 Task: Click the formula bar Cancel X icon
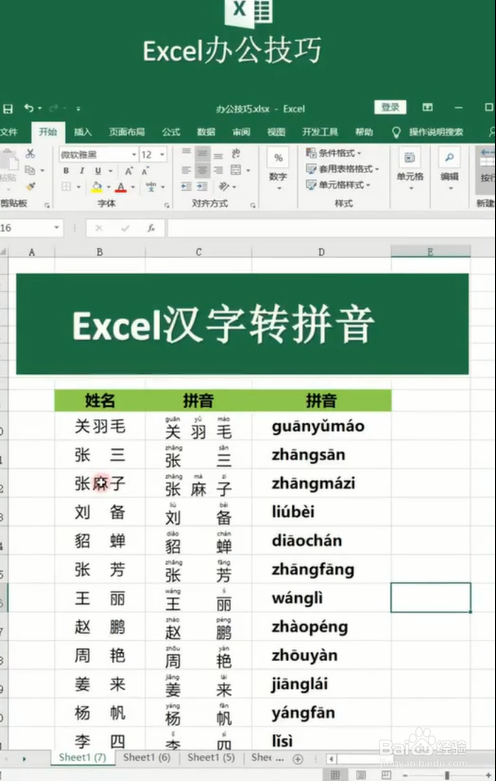99,228
